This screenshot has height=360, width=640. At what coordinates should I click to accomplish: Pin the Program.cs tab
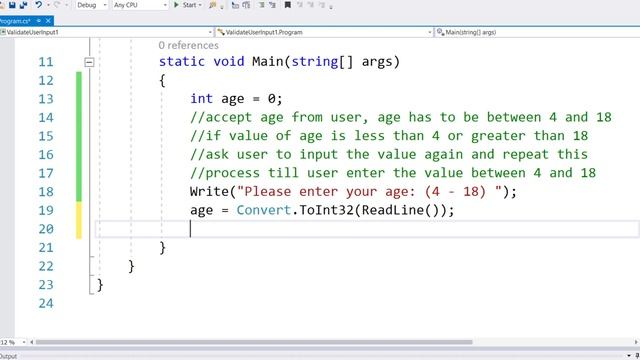tap(39, 20)
